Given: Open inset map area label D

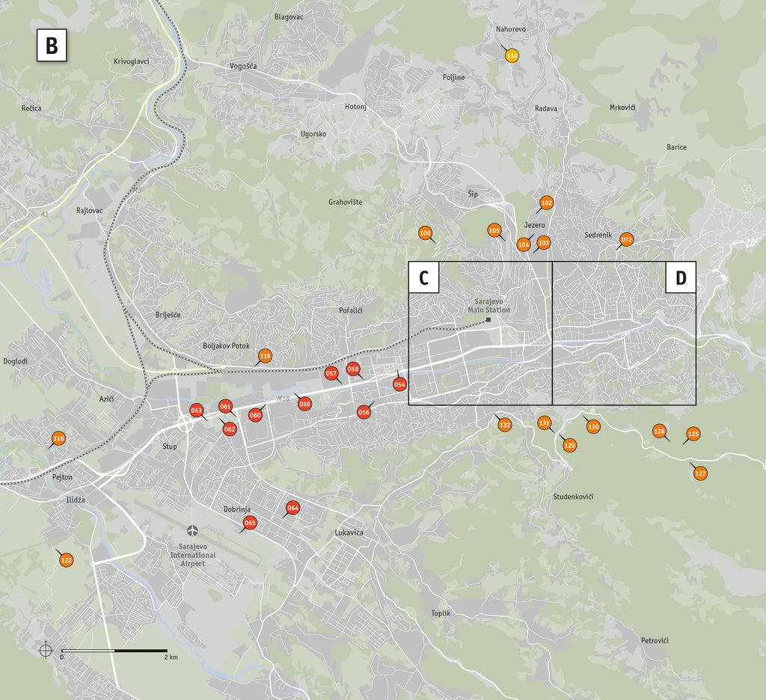Looking at the screenshot, I should (x=680, y=277).
